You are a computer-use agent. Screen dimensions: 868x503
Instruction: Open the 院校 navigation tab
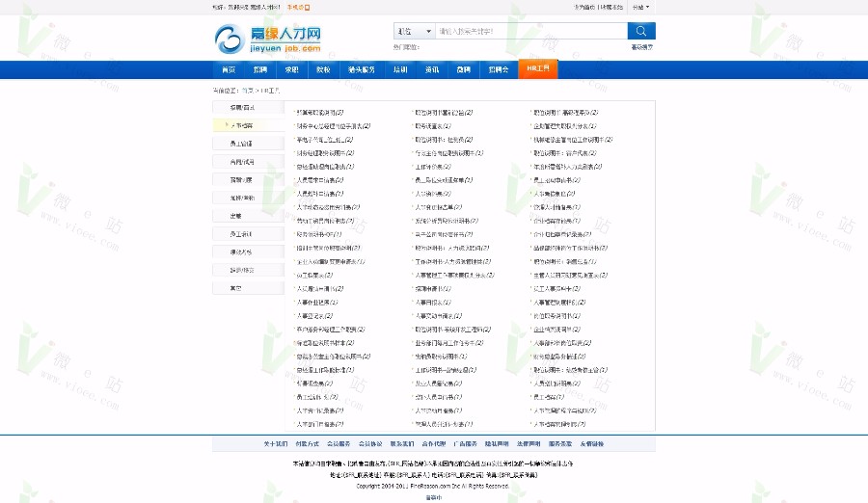323,69
